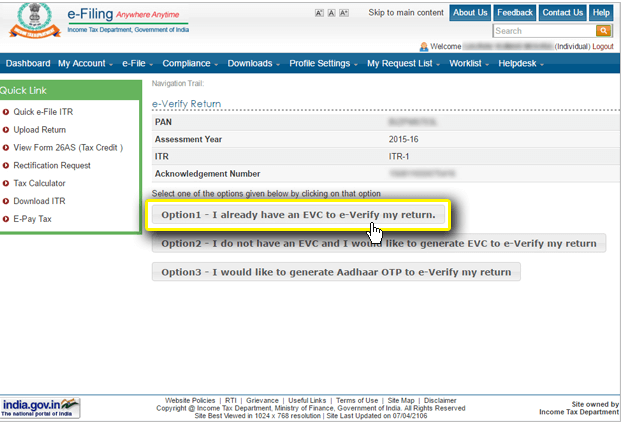Click the bullet icon beside Quick e-File ITR
The height and width of the screenshot is (443, 623).
point(6,112)
